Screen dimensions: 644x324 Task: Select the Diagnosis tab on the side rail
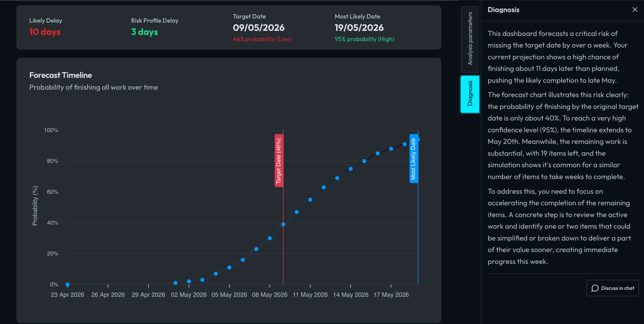[x=470, y=94]
